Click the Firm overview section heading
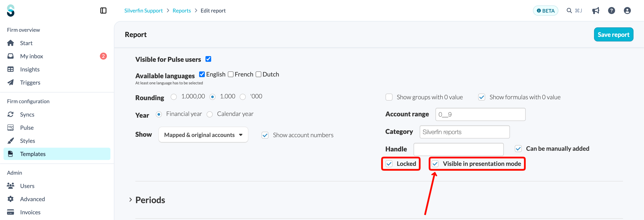644x220 pixels. click(x=23, y=30)
